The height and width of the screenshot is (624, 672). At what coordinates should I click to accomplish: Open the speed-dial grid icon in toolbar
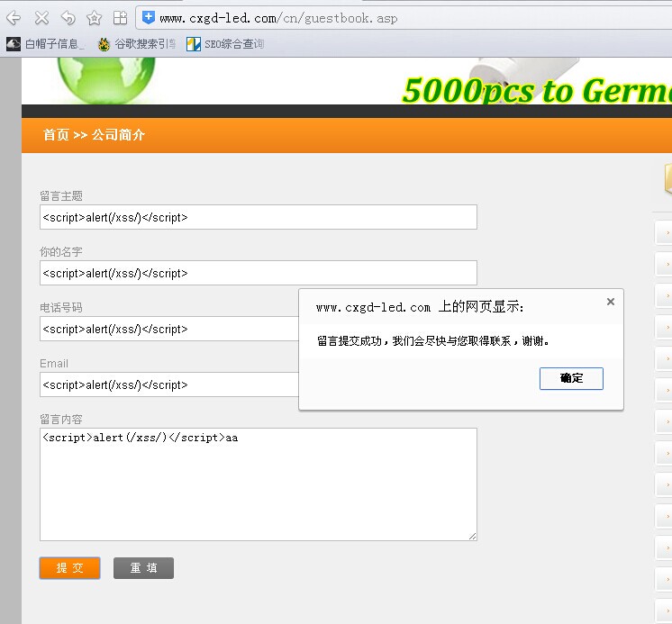point(121,18)
